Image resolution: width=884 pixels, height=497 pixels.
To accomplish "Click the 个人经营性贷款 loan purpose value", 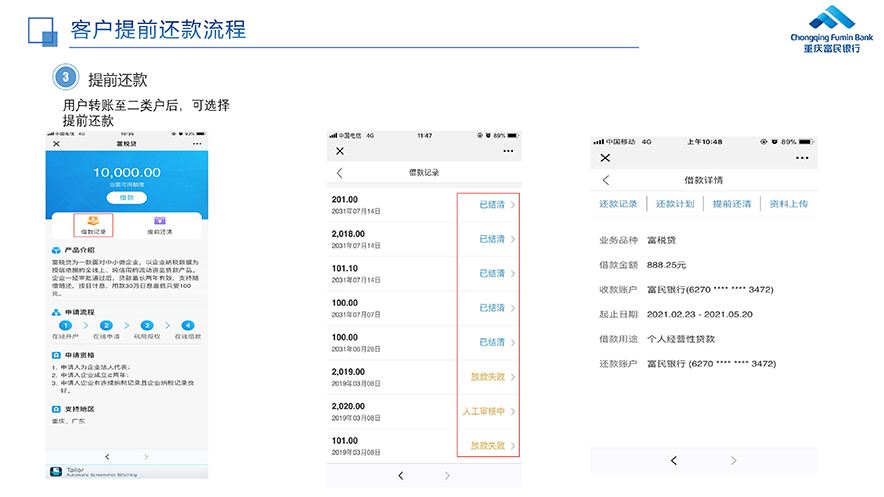I will (681, 339).
